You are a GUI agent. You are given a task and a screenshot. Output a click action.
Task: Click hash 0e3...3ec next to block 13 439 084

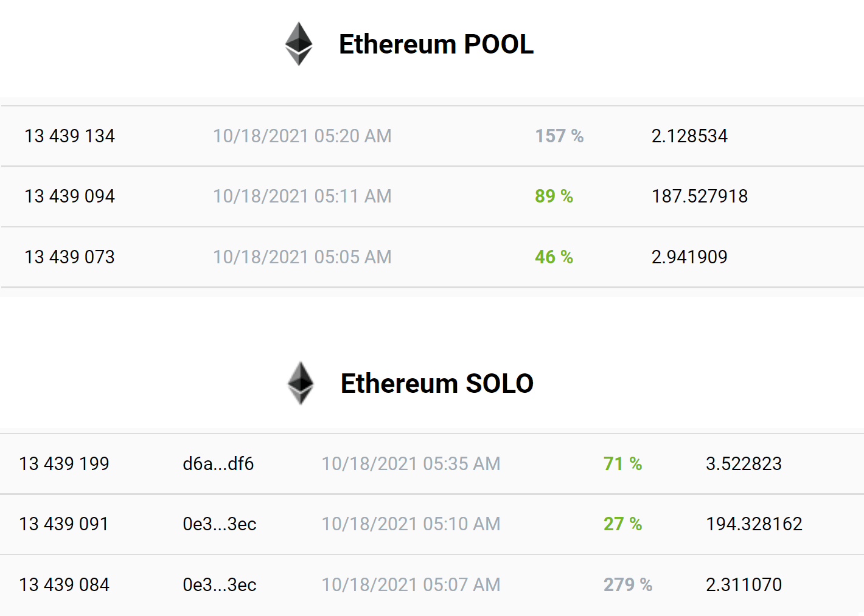pyautogui.click(x=220, y=584)
